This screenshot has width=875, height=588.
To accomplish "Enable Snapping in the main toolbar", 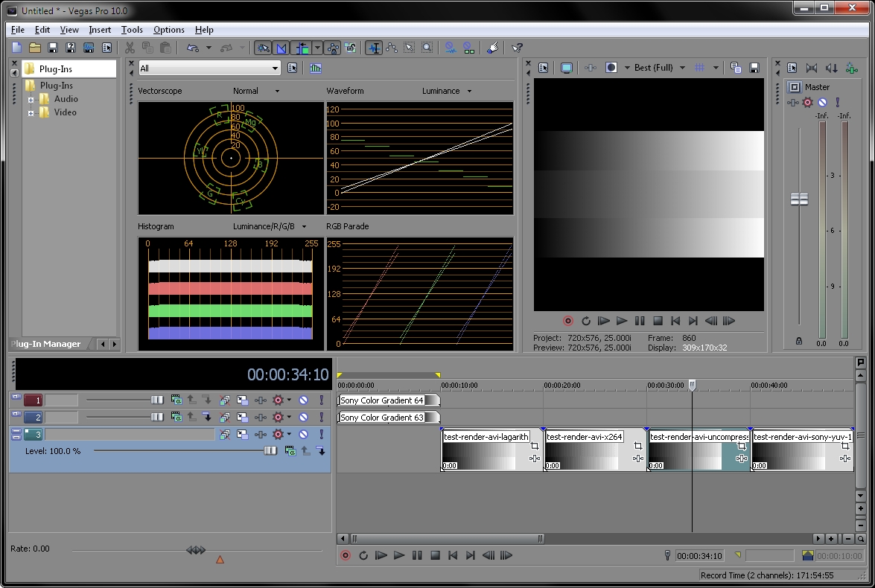I will click(263, 48).
